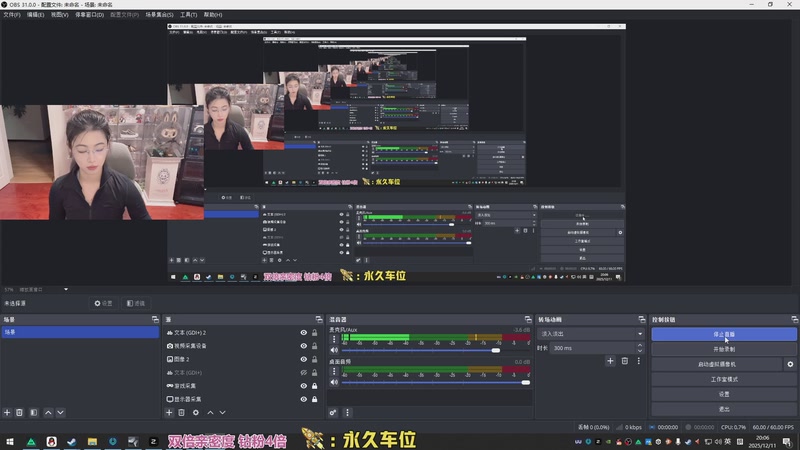Screen dimensions: 800x450
Task: Move the source up in Sources panel
Action: pyautogui.click(x=210, y=412)
